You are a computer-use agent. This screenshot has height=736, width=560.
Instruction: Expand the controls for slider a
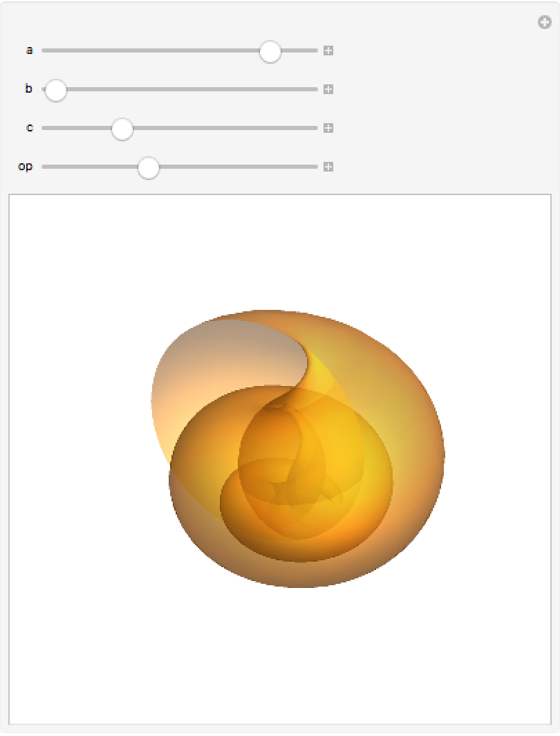click(328, 50)
